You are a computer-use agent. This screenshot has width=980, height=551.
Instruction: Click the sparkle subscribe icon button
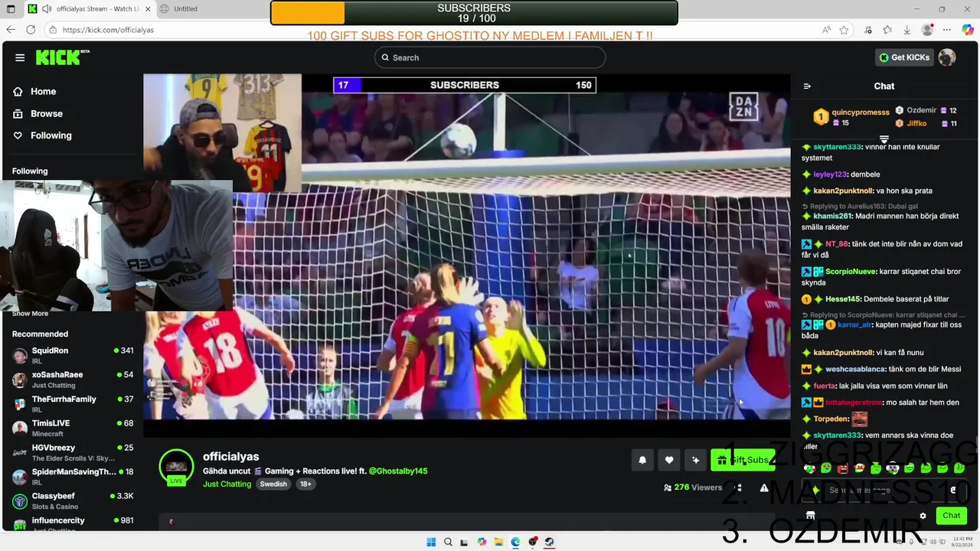[x=695, y=460]
